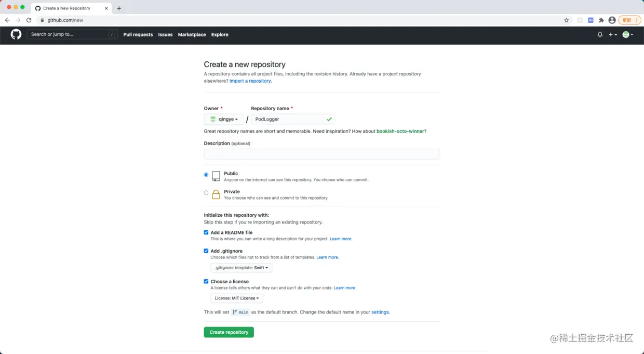
Task: Click the Private option label
Action: tap(232, 192)
